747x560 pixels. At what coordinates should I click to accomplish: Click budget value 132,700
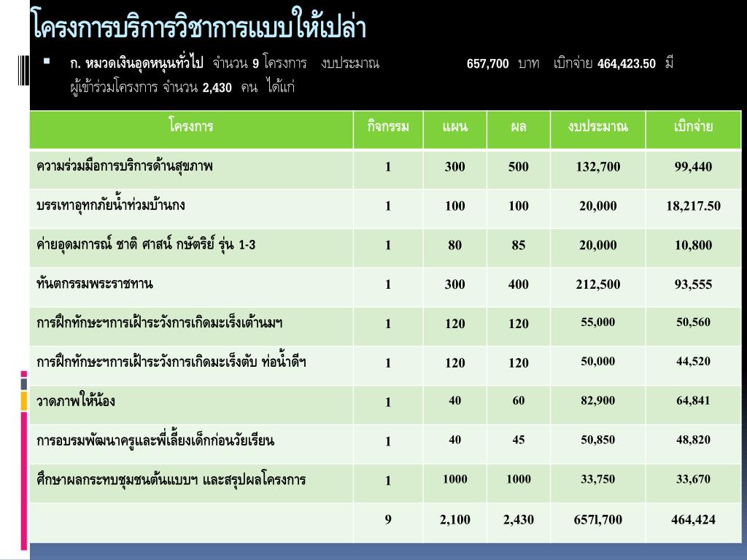[598, 167]
